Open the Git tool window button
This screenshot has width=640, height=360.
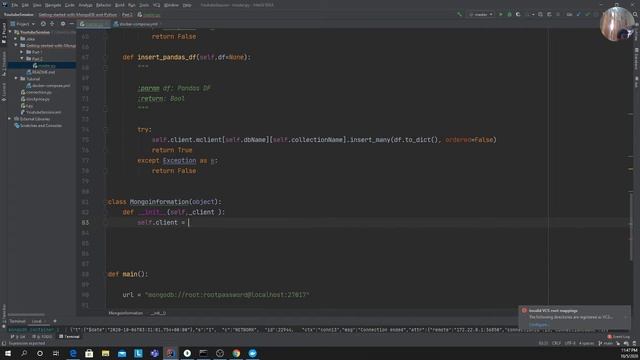pyautogui.click(x=18, y=337)
